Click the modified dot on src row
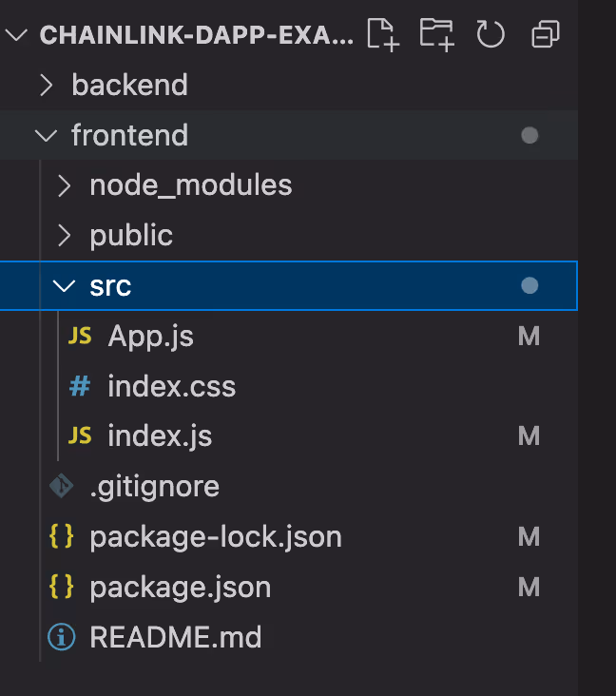 click(529, 286)
